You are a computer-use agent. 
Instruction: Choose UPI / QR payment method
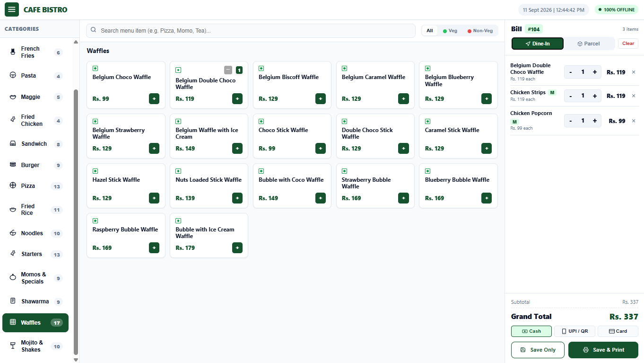[x=574, y=331]
